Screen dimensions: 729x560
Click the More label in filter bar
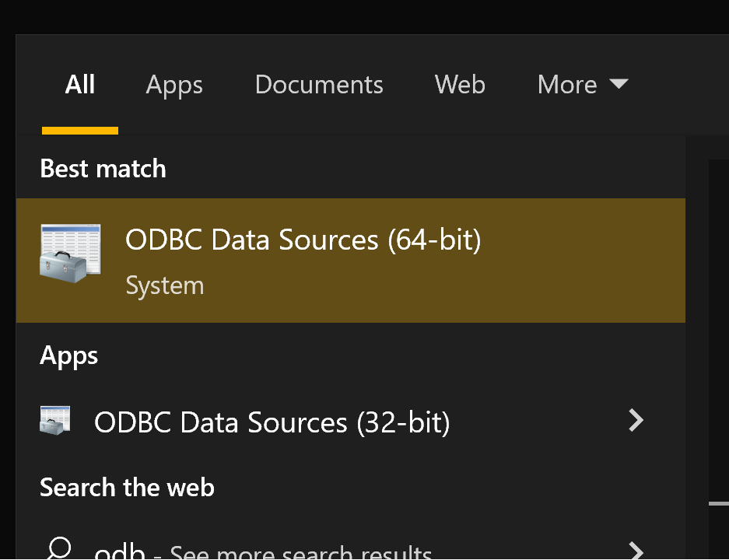tap(567, 84)
